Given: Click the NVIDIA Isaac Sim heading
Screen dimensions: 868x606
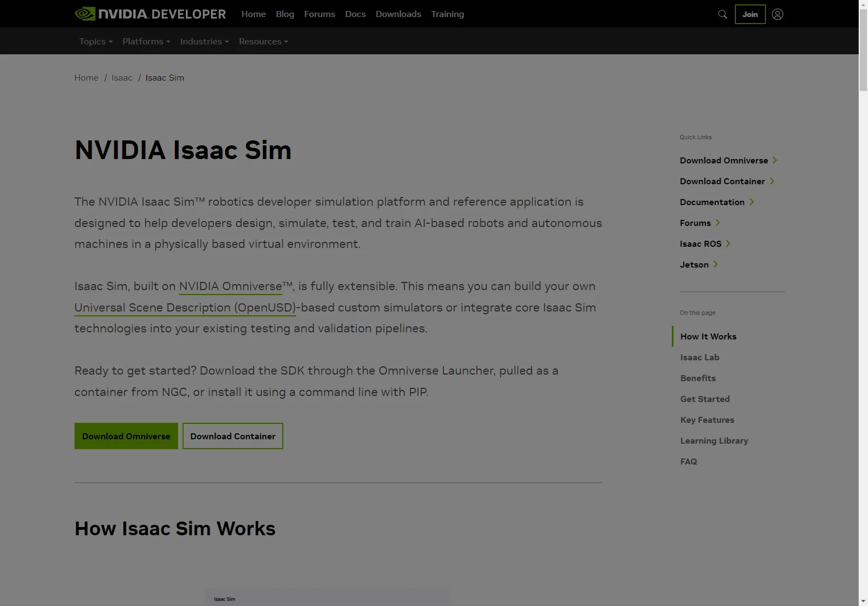Looking at the screenshot, I should (x=183, y=150).
